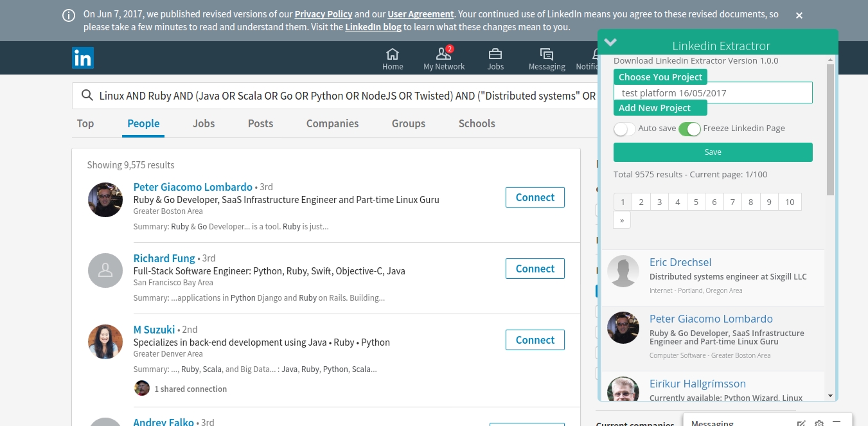This screenshot has width=868, height=426.
Task: Toggle the Freeze Linkedin Page switch
Action: (689, 129)
